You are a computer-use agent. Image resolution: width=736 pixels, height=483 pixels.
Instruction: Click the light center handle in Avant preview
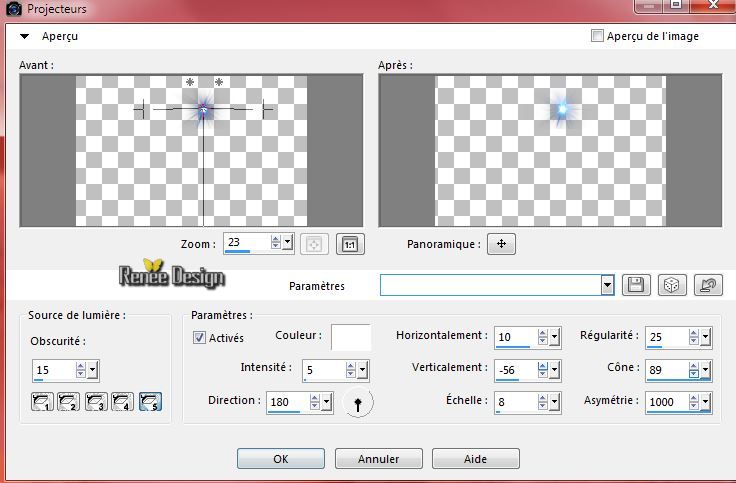203,110
